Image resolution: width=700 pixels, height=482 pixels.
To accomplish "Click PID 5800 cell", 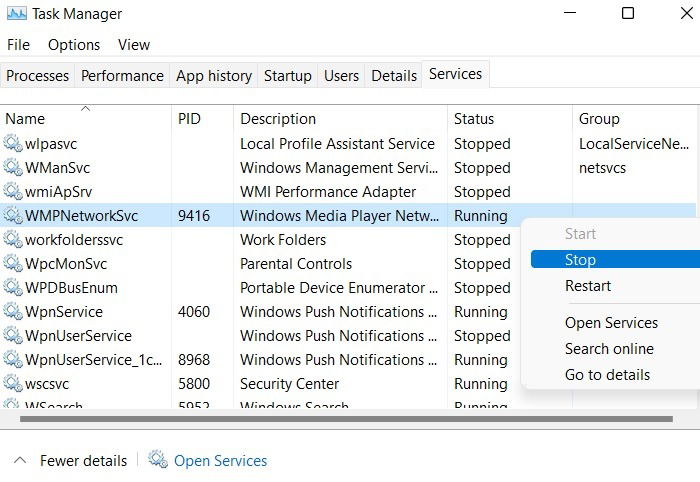I will [194, 384].
